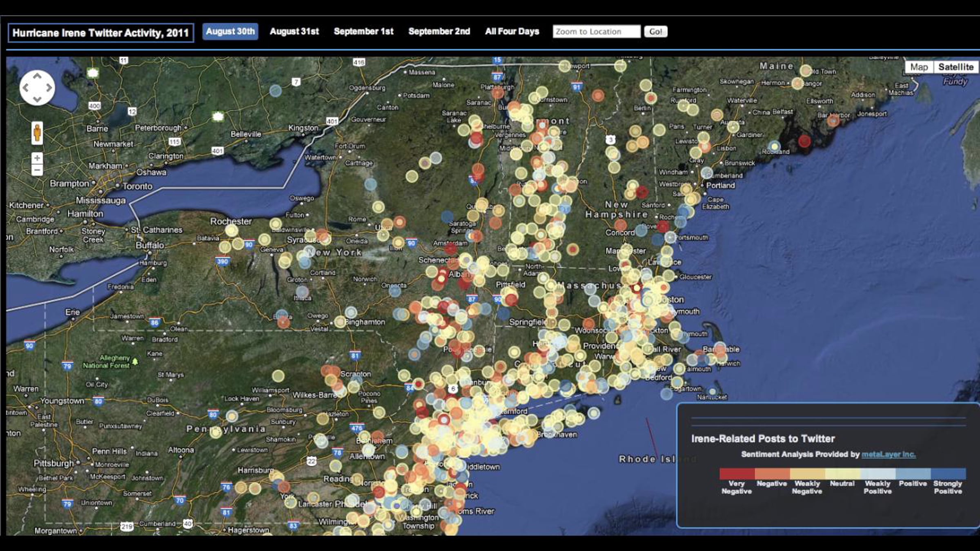Pan the map right arrow

coord(49,88)
